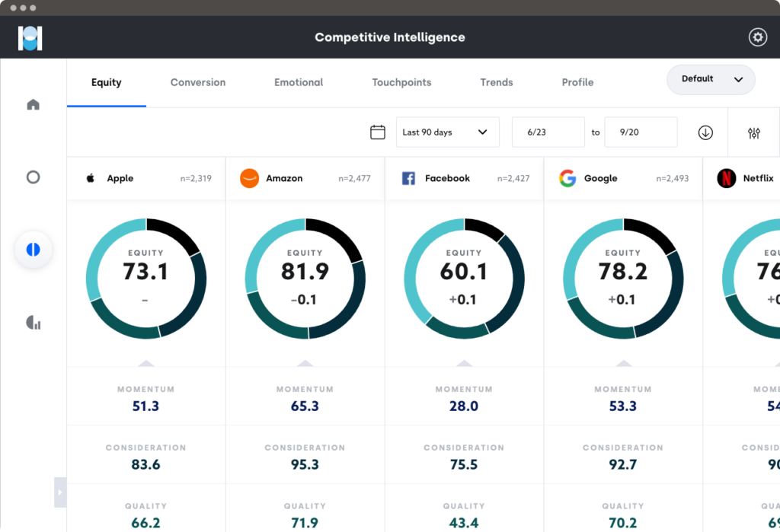Click the app logo in header
Screen dimensions: 780x532
pos(30,37)
